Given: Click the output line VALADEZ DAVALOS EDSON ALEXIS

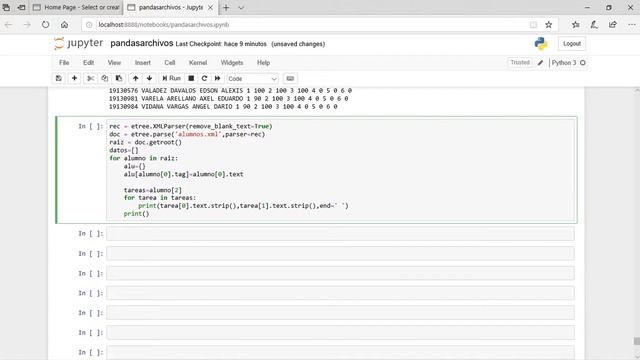Looking at the screenshot, I should pyautogui.click(x=230, y=91).
